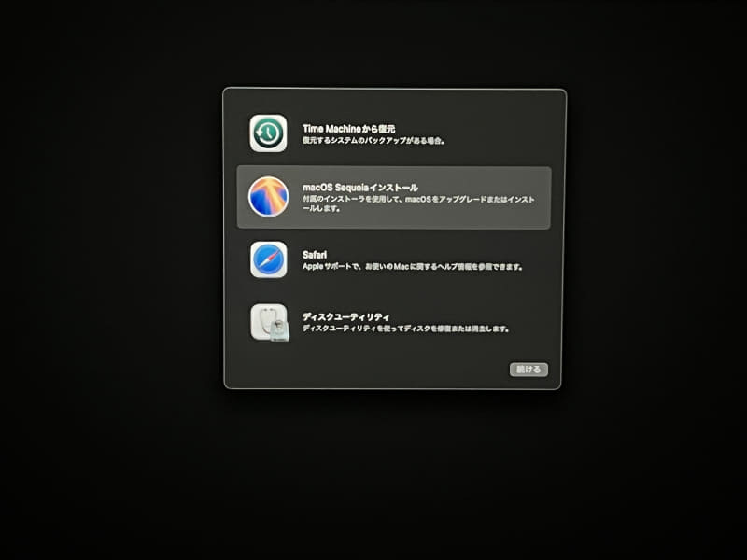Viewport: 747px width, 560px height.
Task: Select the ディスクユーティリティ row
Action: 392,320
